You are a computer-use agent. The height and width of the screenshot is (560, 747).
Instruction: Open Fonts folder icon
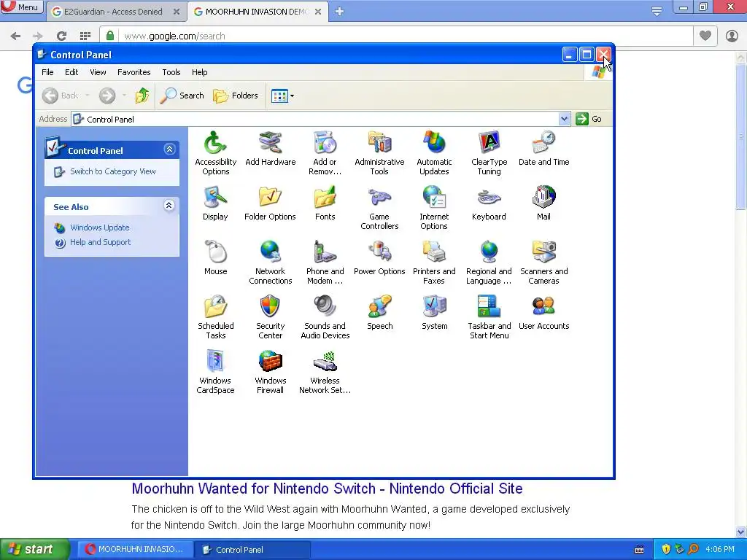pos(325,203)
